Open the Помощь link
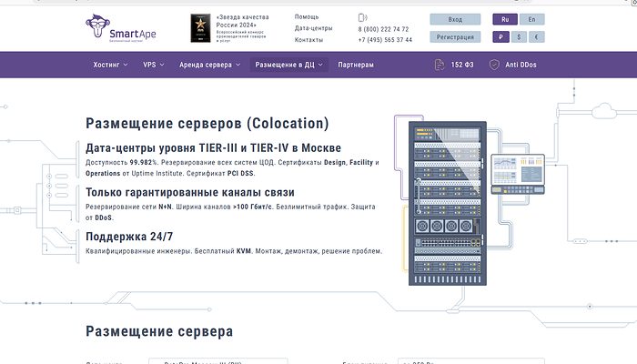Viewport: 637px width, 364px height. pos(307,17)
